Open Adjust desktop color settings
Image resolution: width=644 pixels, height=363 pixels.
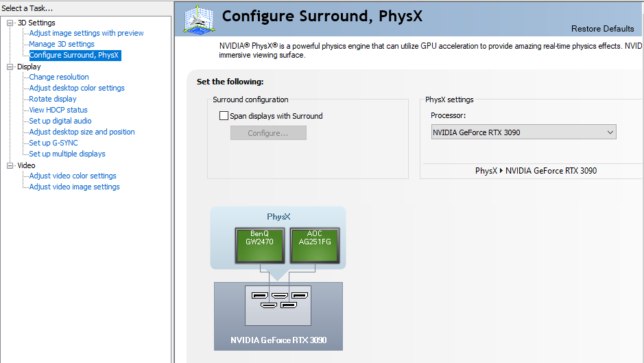tap(77, 88)
